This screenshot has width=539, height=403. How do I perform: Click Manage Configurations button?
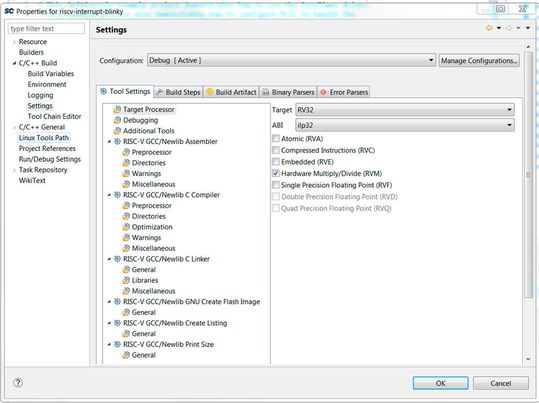click(479, 61)
